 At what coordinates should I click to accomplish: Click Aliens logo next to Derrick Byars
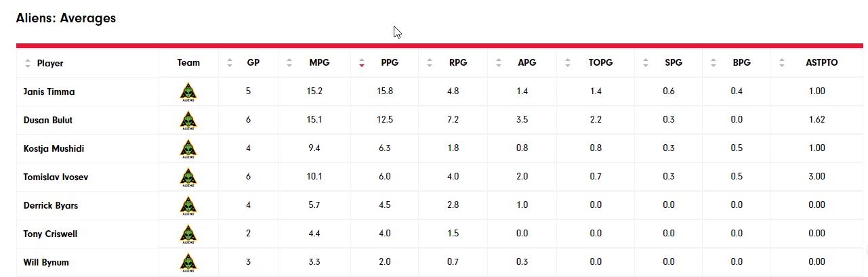(188, 205)
